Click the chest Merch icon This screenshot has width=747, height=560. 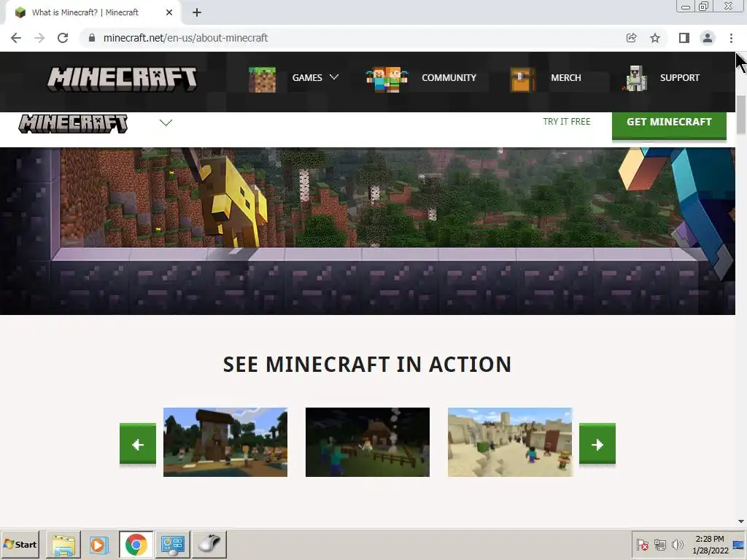522,79
